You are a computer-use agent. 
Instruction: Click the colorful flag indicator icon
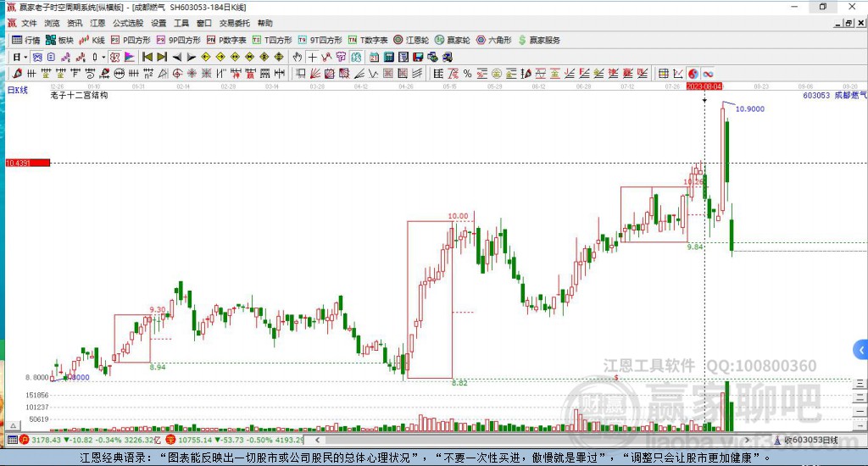click(x=130, y=57)
